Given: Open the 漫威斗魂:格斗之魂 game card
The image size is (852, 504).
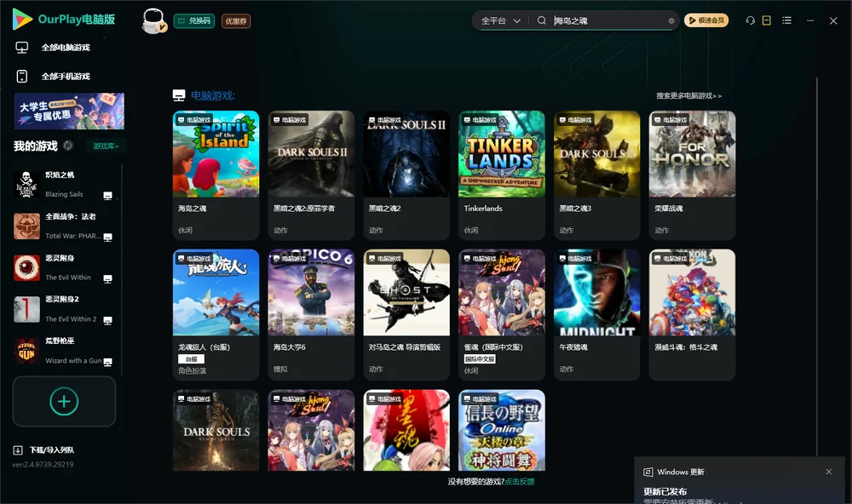Looking at the screenshot, I should [x=692, y=314].
